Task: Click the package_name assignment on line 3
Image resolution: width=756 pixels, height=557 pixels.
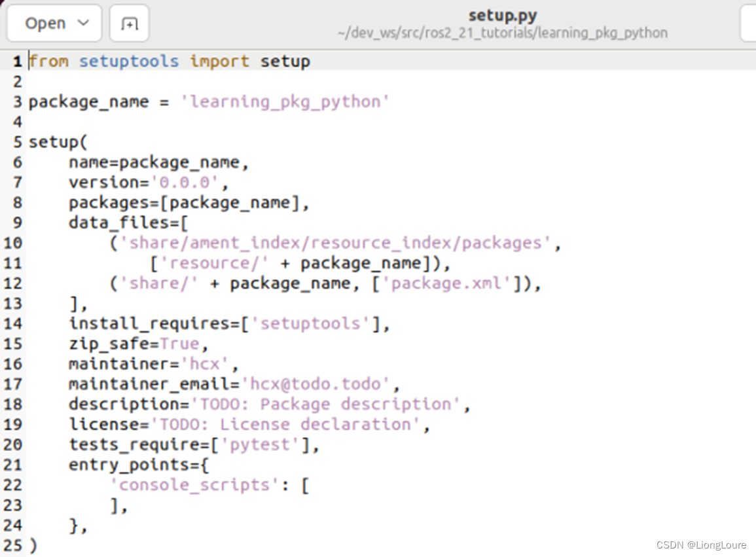Action: 208,102
